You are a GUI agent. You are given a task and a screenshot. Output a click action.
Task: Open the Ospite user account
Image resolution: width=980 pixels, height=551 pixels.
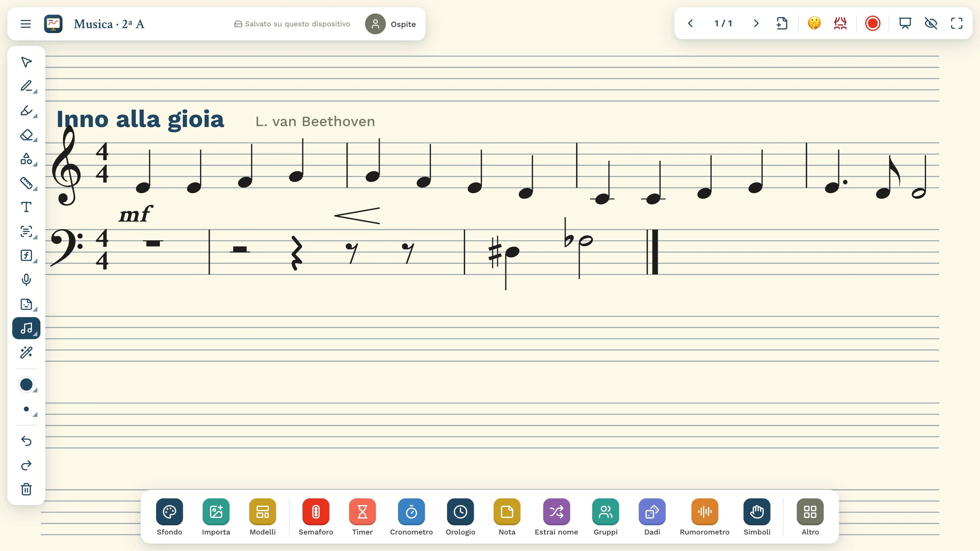click(391, 24)
